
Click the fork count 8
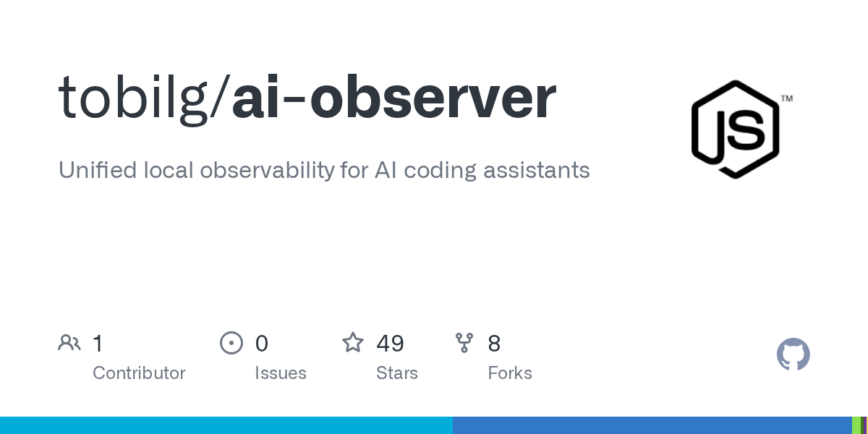494,343
